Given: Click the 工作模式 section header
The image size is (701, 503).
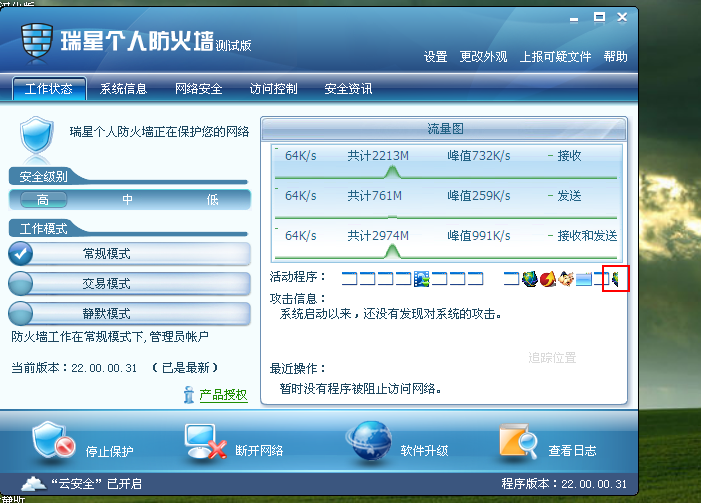Looking at the screenshot, I should [43, 229].
